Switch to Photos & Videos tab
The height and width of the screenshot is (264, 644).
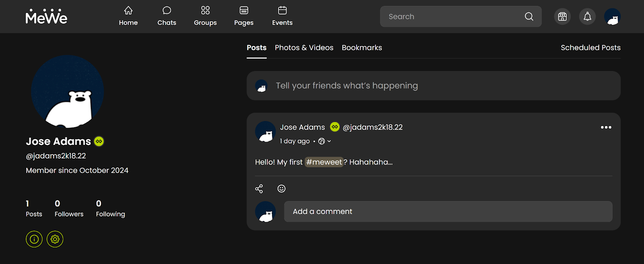(304, 47)
